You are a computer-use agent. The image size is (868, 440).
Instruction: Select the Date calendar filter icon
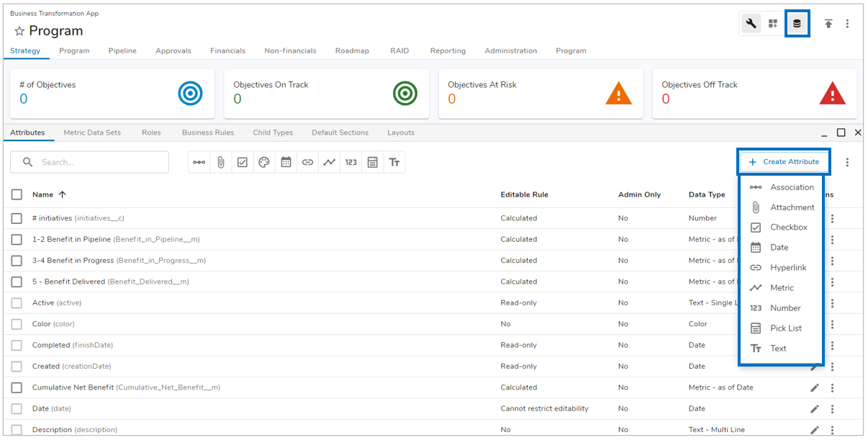(x=286, y=162)
